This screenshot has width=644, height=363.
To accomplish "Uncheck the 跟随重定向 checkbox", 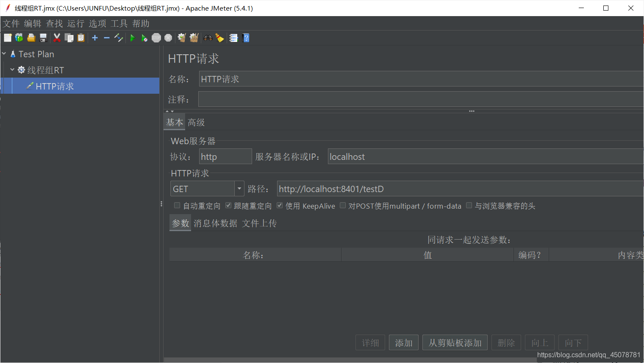I will click(x=228, y=205).
